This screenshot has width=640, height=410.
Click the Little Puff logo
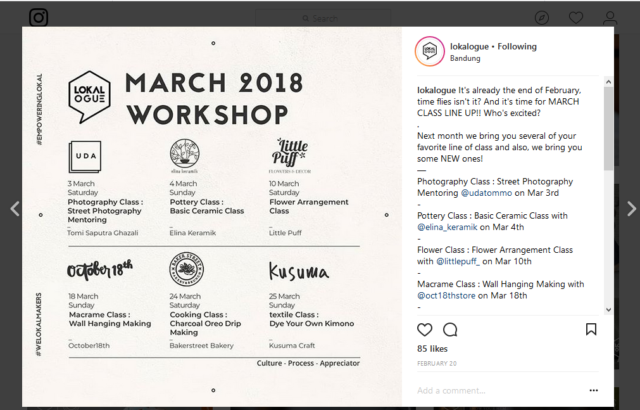[290, 155]
